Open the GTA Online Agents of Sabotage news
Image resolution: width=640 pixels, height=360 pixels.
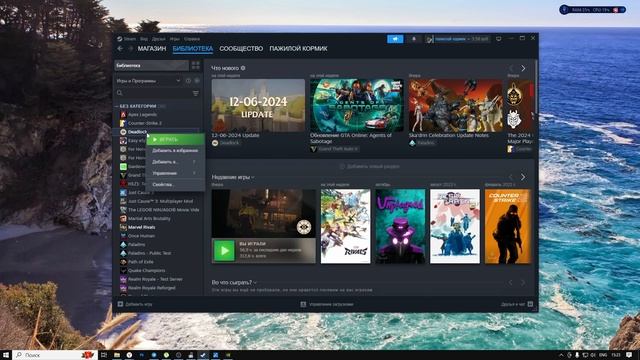point(356,105)
